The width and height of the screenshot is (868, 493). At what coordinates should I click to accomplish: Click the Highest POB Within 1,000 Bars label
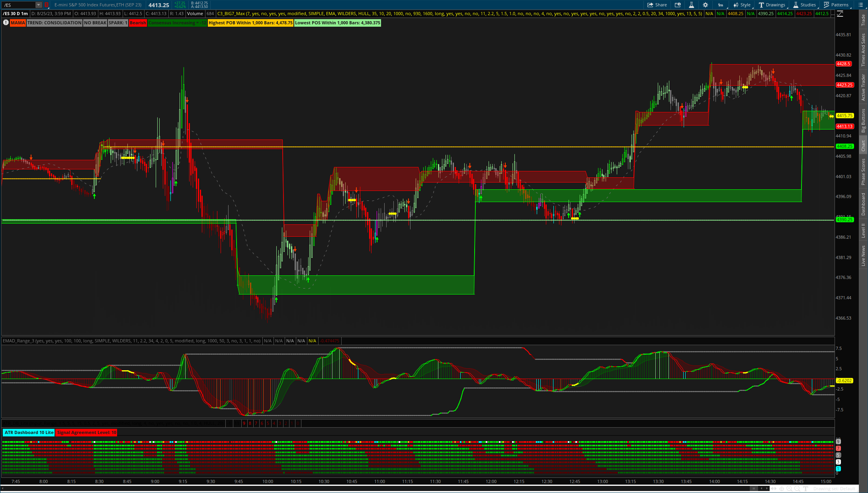250,23
